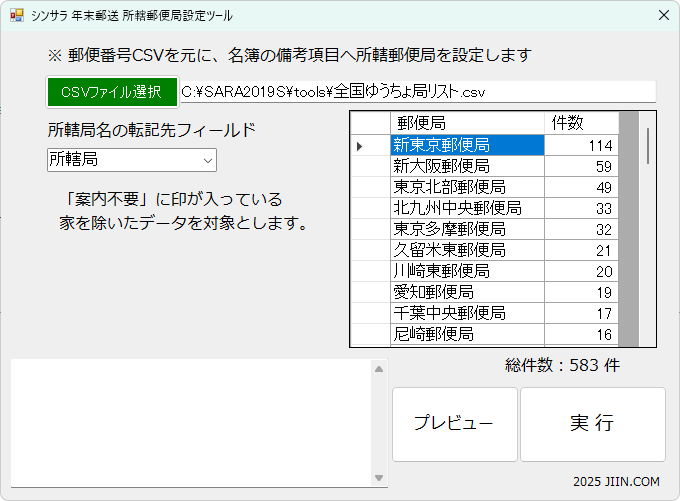Choose the 東京多摩郵便局 row
This screenshot has width=680, height=501.
click(467, 229)
